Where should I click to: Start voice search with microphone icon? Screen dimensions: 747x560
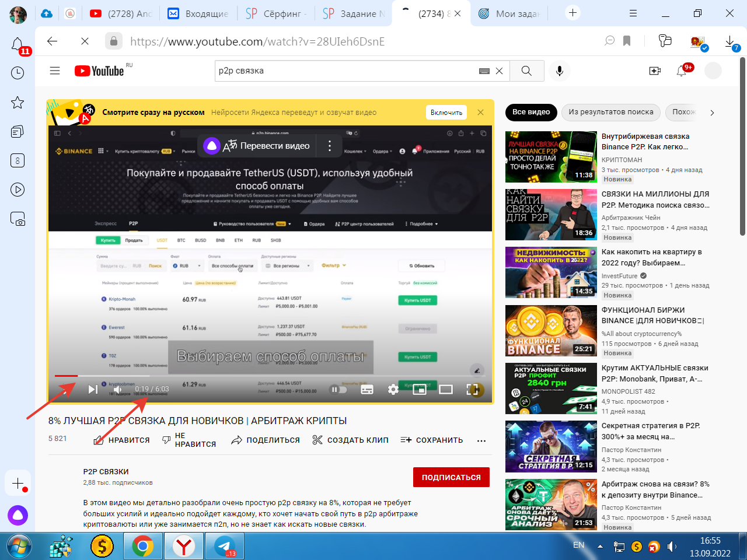(x=559, y=71)
